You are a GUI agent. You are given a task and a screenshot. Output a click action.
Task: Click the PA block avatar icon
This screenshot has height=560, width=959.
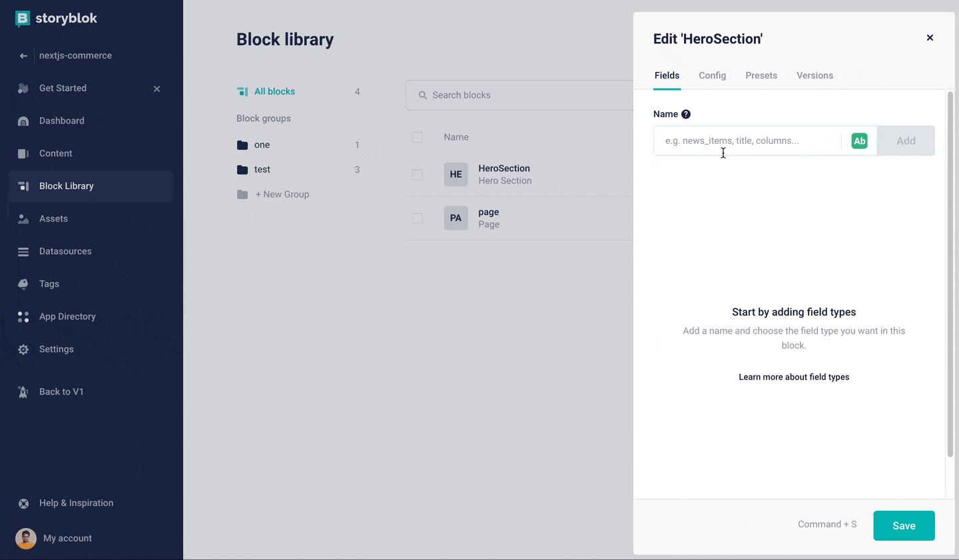pyautogui.click(x=456, y=218)
